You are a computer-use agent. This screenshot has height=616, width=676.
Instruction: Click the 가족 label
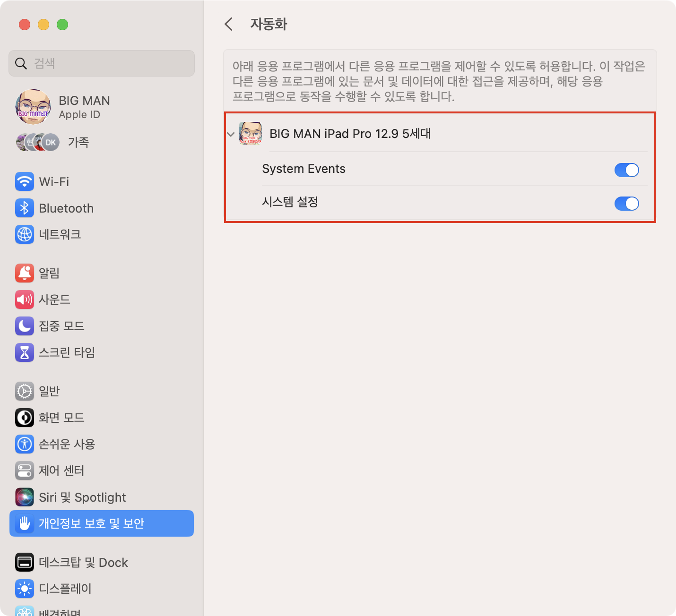pyautogui.click(x=78, y=142)
